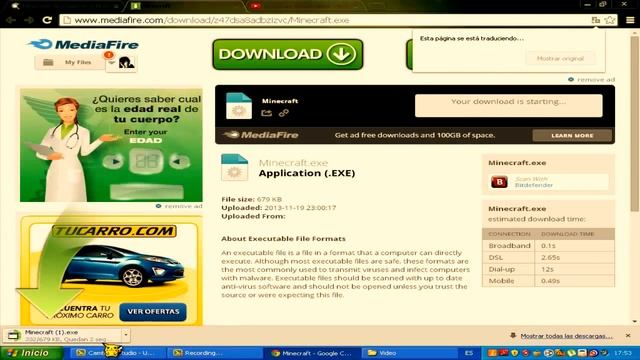
Task: Click the Broadband row in download time table
Action: [x=548, y=246]
